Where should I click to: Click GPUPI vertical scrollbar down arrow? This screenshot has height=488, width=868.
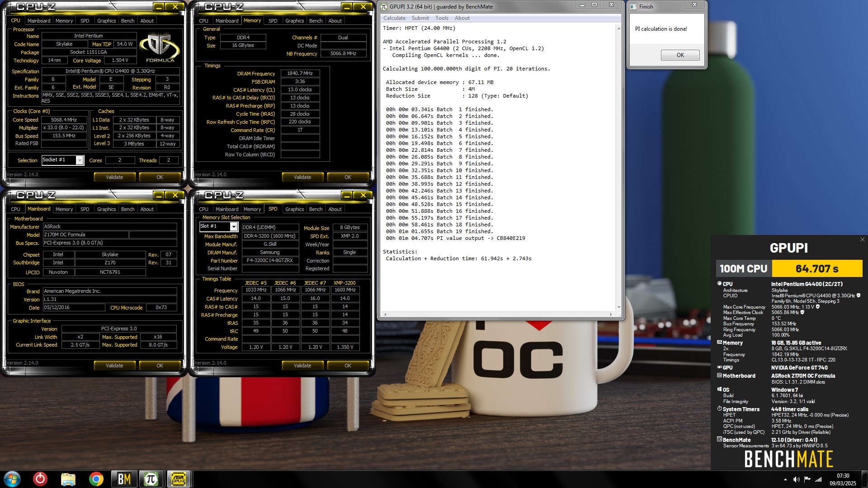pos(618,307)
